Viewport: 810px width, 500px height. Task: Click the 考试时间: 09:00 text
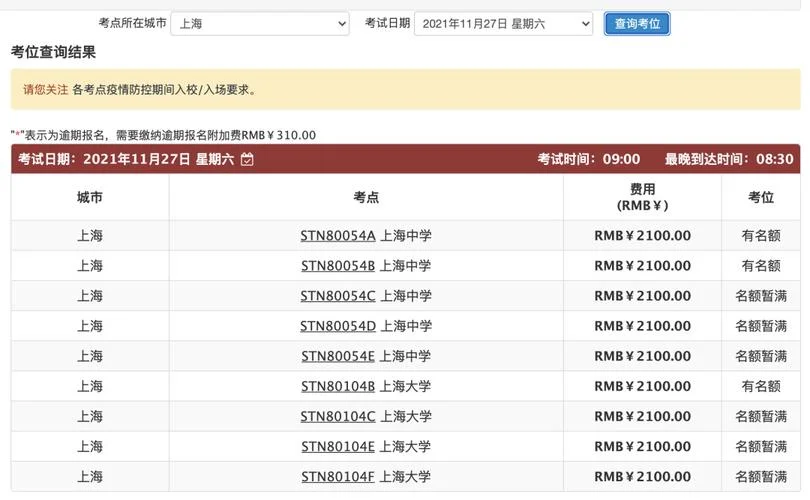click(588, 159)
